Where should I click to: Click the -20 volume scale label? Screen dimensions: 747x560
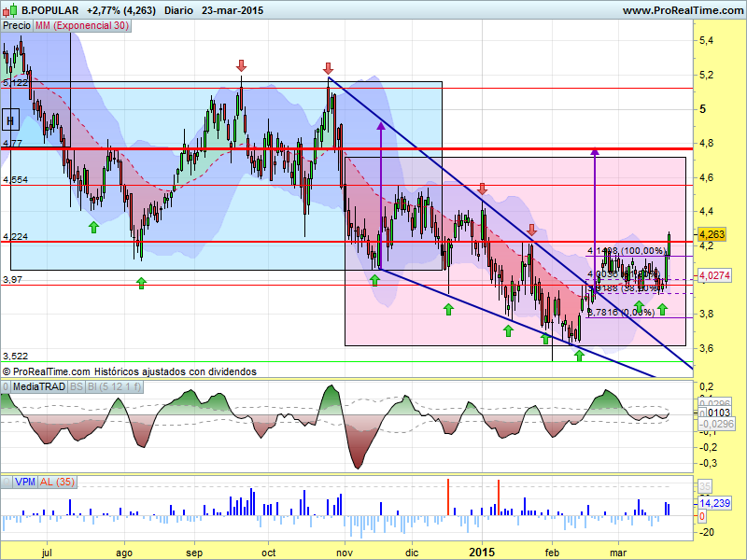pos(707,532)
